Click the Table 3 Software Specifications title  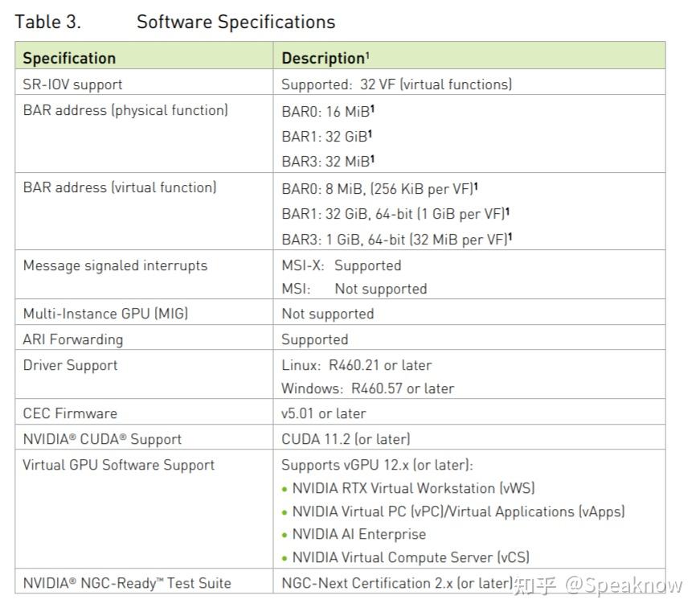pos(175,22)
